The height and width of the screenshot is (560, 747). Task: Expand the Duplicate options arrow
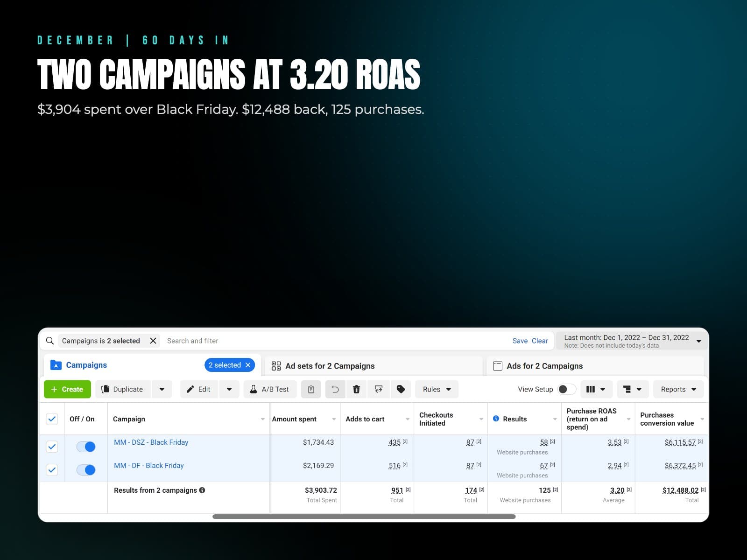[162, 389]
